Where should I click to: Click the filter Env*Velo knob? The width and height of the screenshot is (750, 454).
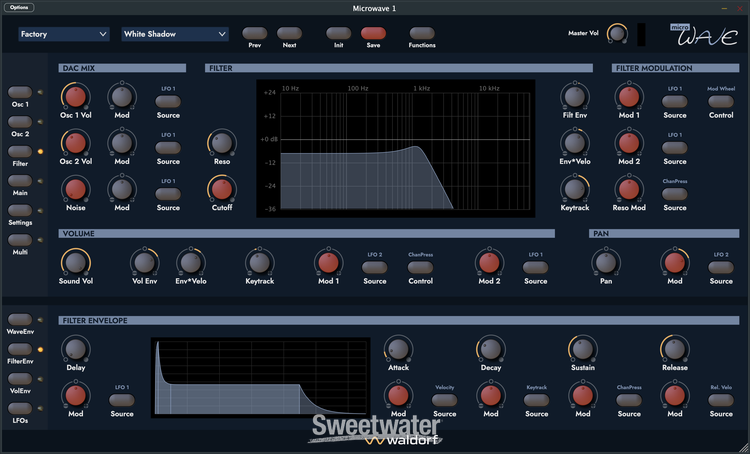(x=575, y=143)
